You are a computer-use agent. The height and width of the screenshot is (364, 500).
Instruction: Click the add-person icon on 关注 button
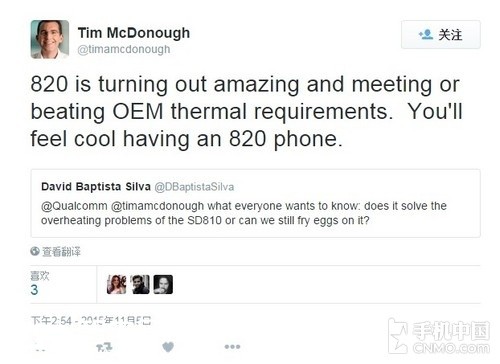click(426, 34)
